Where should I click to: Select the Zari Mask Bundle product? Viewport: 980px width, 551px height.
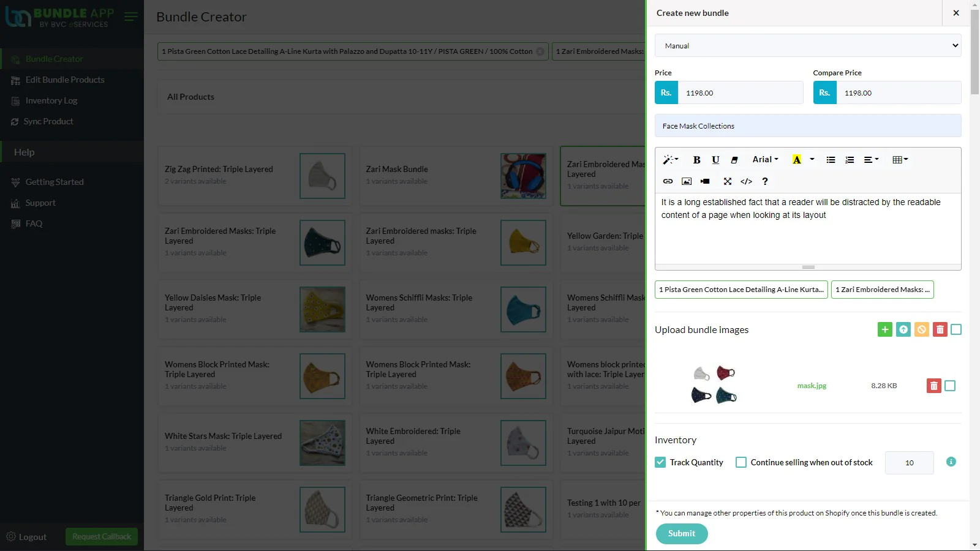456,176
